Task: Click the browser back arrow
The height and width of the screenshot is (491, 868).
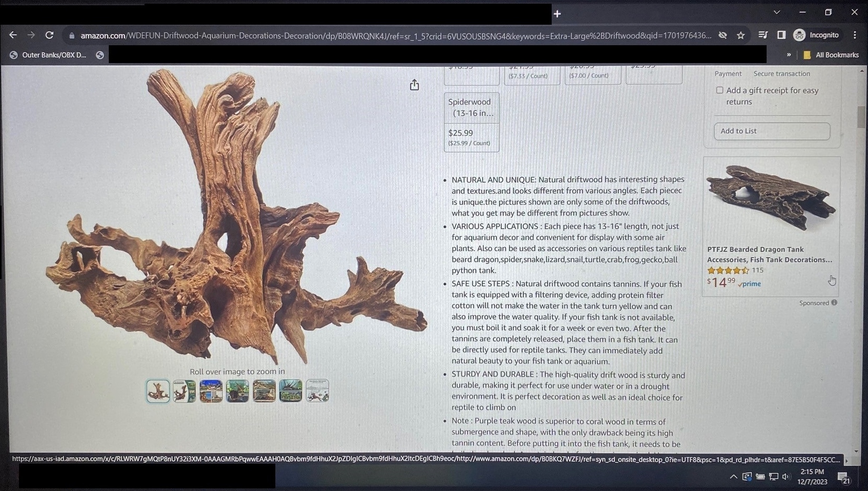Action: click(13, 35)
